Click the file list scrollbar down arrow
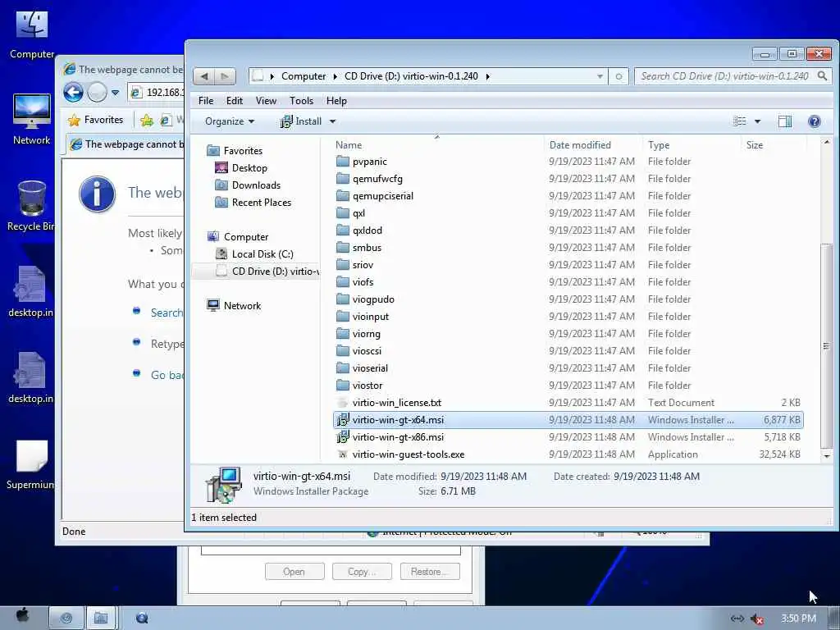This screenshot has width=840, height=630. [x=827, y=456]
